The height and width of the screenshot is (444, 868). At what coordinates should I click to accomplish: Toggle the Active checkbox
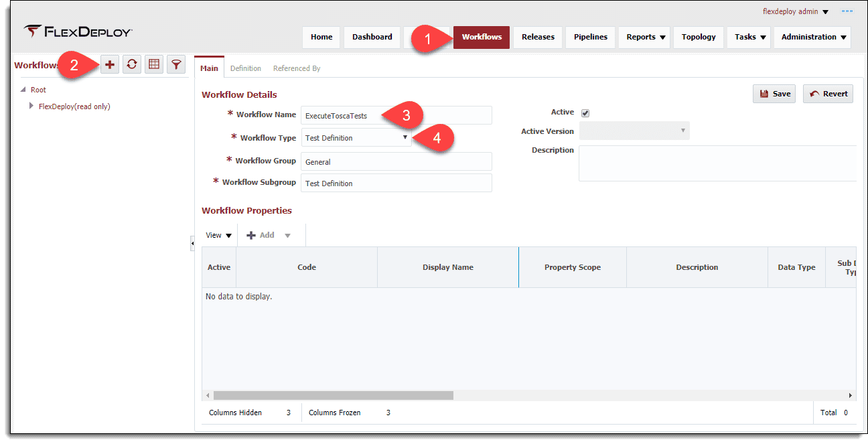point(585,113)
